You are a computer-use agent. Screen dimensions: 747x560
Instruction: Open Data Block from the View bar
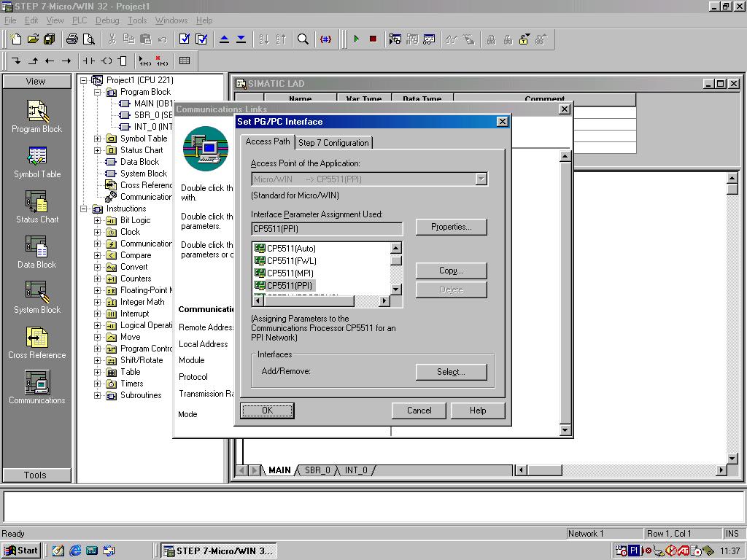click(36, 252)
